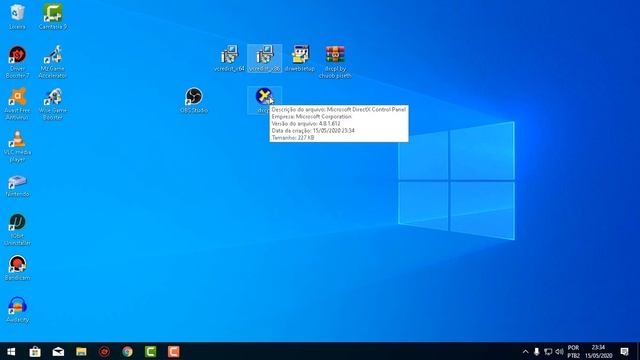Show hidden system tray icons
Viewport: 640px width, 360px height.
[x=525, y=351]
